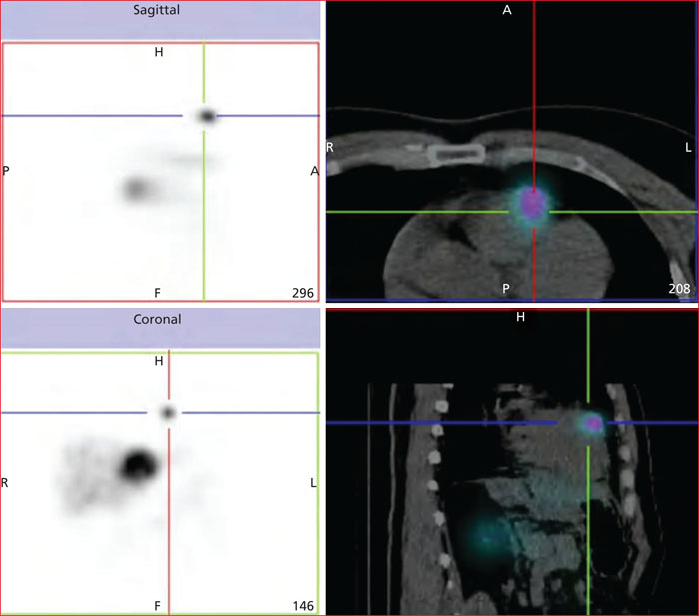The width and height of the screenshot is (699, 616).
Task: Click the slice number 296 in sagittal view
Action: 303,293
